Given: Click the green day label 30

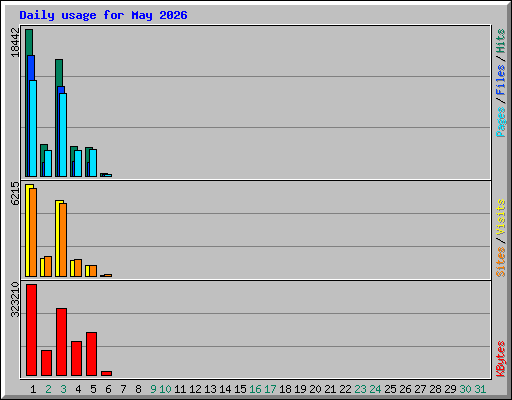Looking at the screenshot, I should click(x=465, y=389).
